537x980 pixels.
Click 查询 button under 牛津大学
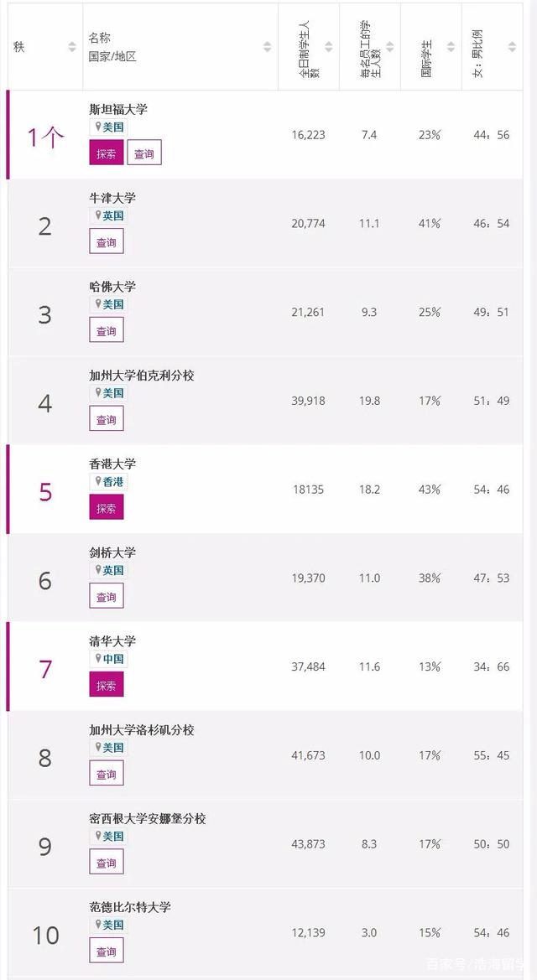[x=107, y=242]
